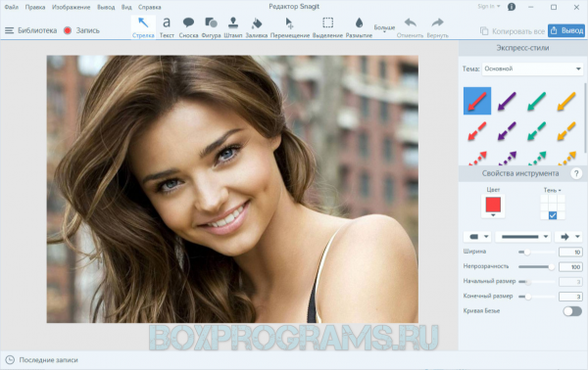The width and height of the screenshot is (588, 370).
Task: Select the Текст tool
Action: [167, 27]
